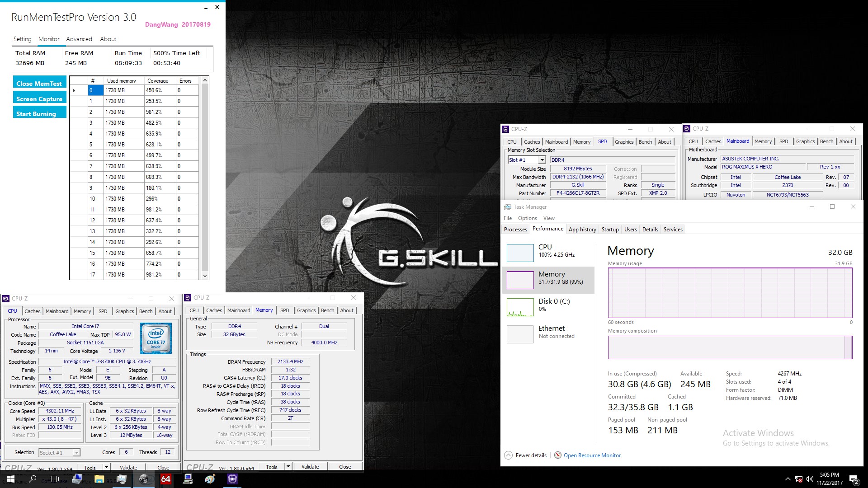Image resolution: width=868 pixels, height=488 pixels.
Task: Open Resource Monitor link
Action: [x=592, y=455]
